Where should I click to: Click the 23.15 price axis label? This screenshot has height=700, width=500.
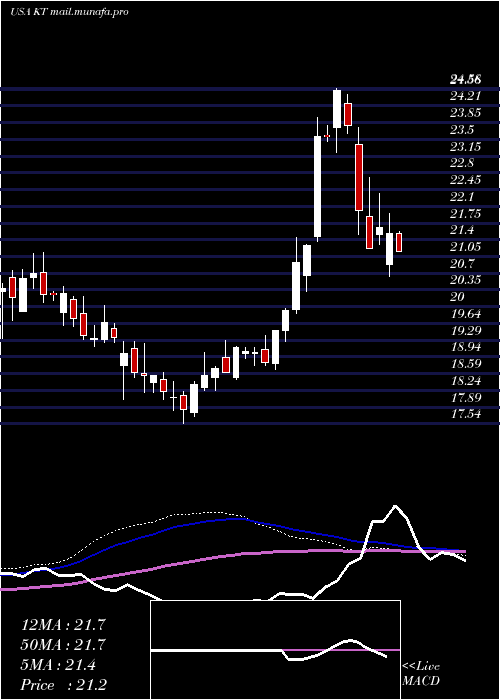[x=466, y=146]
